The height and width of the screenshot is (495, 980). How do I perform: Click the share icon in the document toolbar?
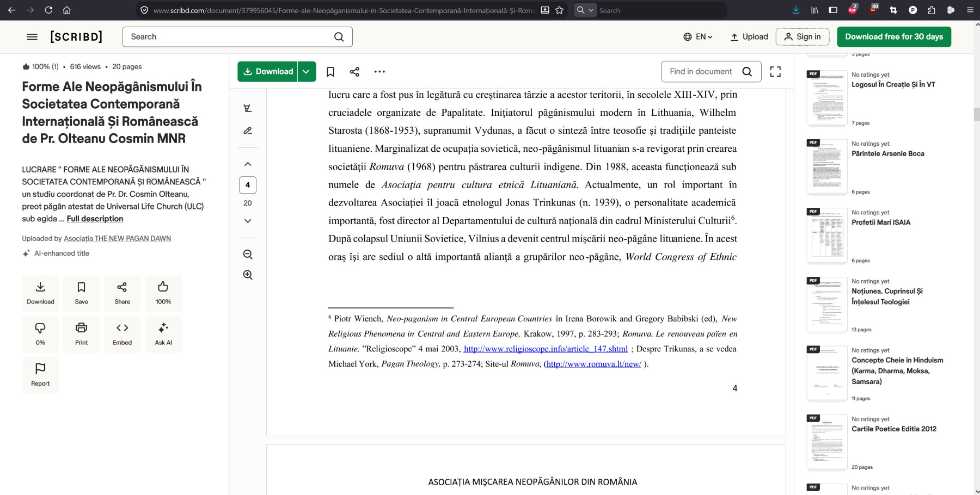[354, 72]
